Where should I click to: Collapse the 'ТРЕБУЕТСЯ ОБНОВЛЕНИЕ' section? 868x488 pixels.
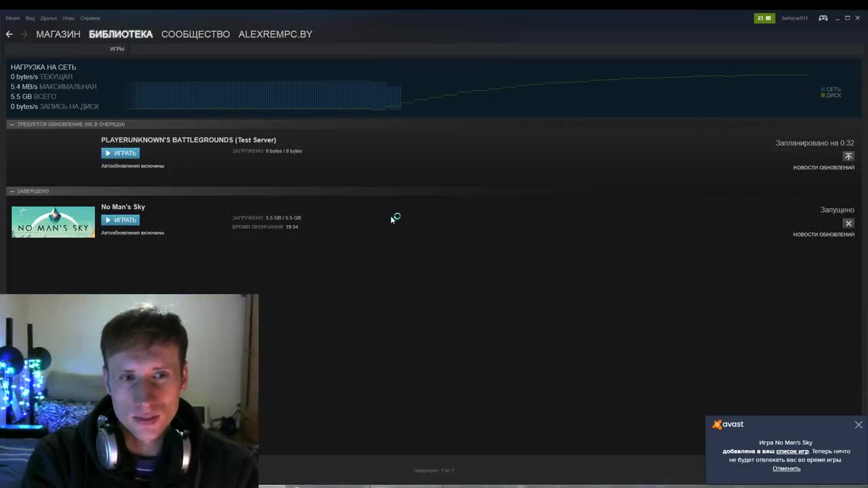coord(12,124)
